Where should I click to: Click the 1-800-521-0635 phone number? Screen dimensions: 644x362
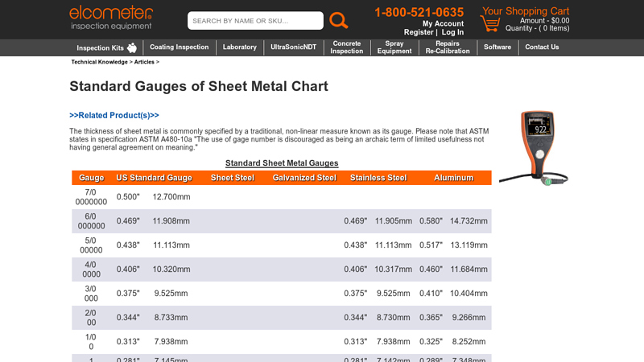click(419, 12)
